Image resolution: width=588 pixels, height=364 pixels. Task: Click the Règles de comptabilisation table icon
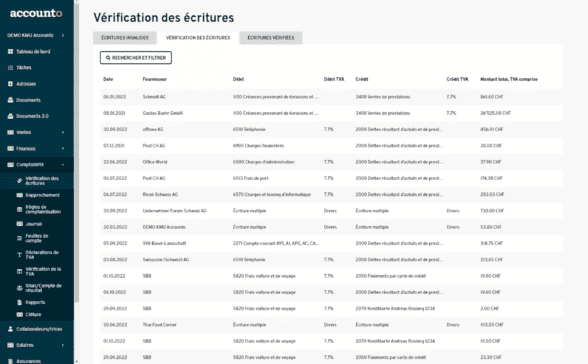coord(20,209)
